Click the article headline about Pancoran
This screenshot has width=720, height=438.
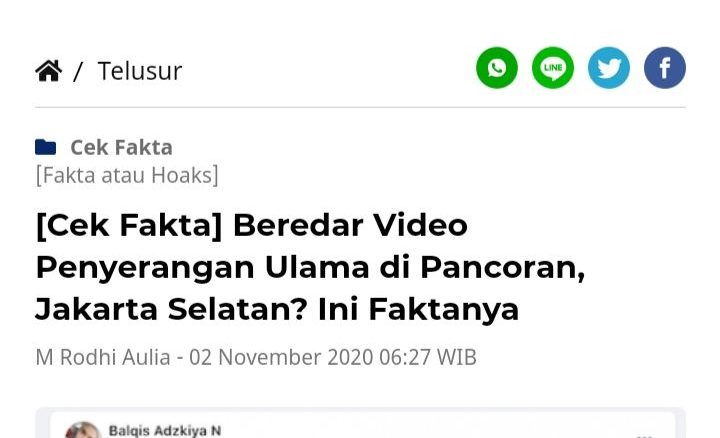tap(310, 267)
